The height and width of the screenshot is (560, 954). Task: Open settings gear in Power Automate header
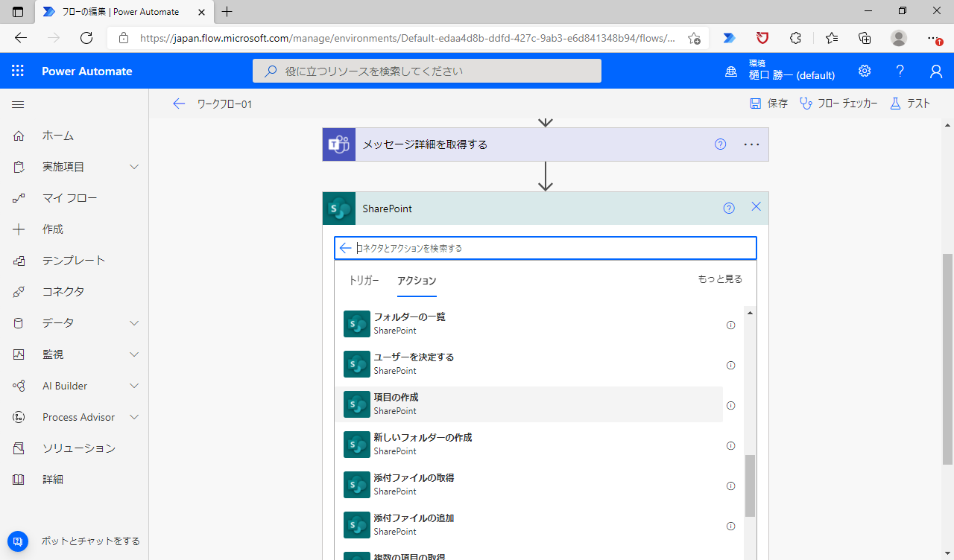point(865,71)
